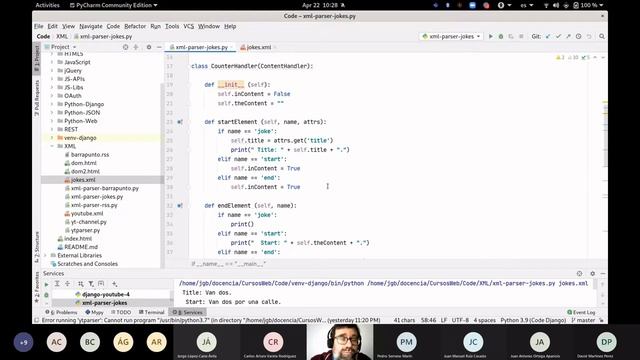Viewport: 640px width, 360px height.
Task: Start debugging with the bug icon
Action: (x=501, y=36)
